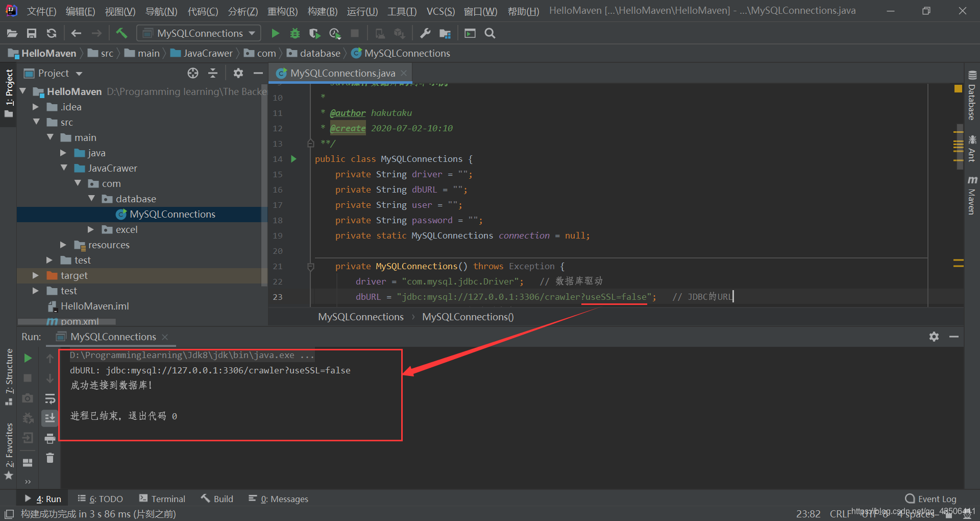Toggle soft-wrap in Run console
980x521 pixels.
50,398
